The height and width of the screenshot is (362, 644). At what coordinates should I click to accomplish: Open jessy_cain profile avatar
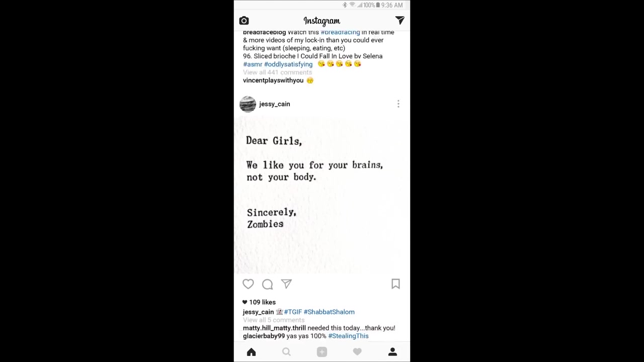tap(248, 104)
